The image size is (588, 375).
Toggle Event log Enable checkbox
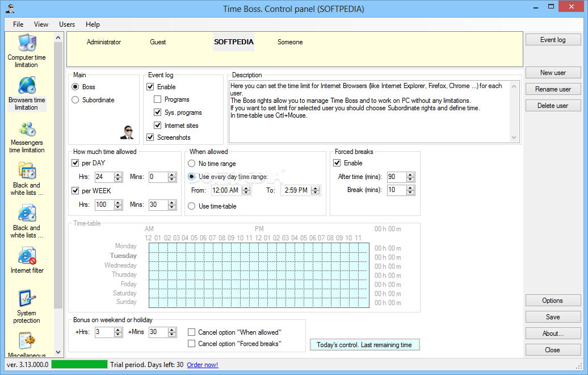[150, 87]
